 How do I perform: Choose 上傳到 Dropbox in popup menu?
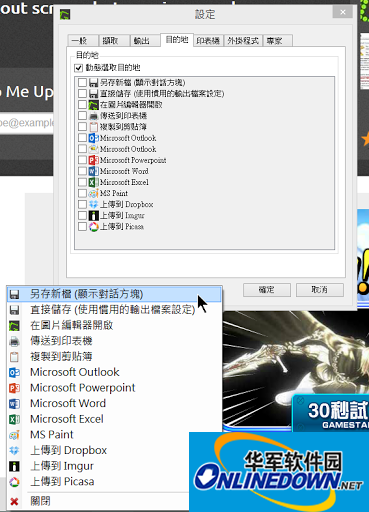tap(98, 450)
